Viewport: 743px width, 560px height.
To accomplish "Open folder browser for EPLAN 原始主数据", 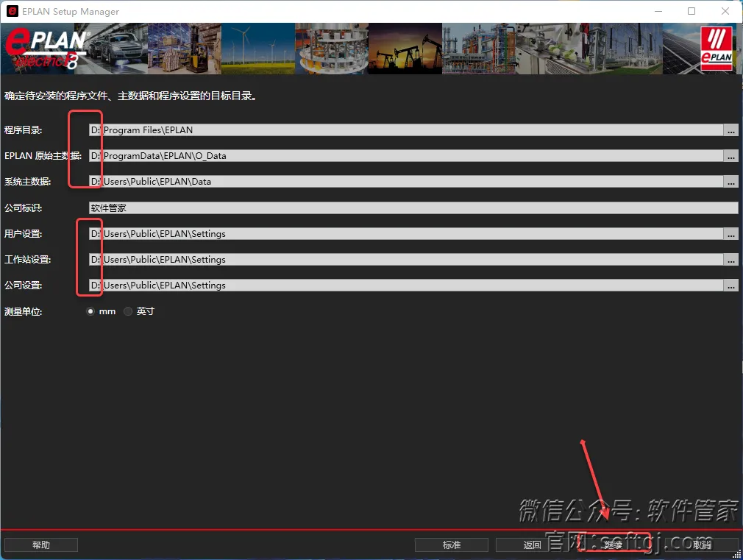I will pyautogui.click(x=732, y=155).
